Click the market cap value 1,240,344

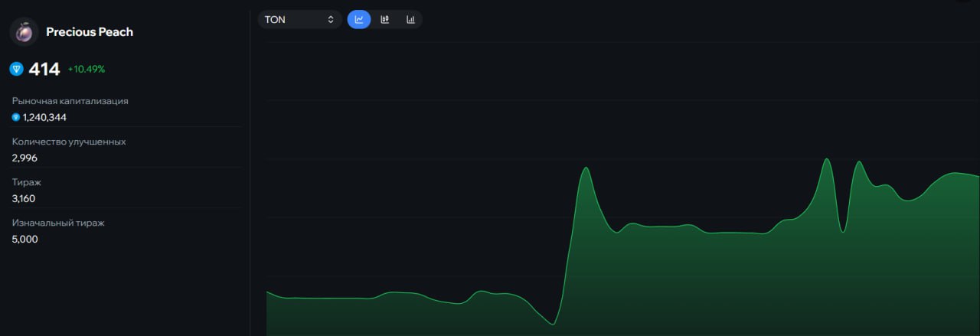click(x=44, y=117)
